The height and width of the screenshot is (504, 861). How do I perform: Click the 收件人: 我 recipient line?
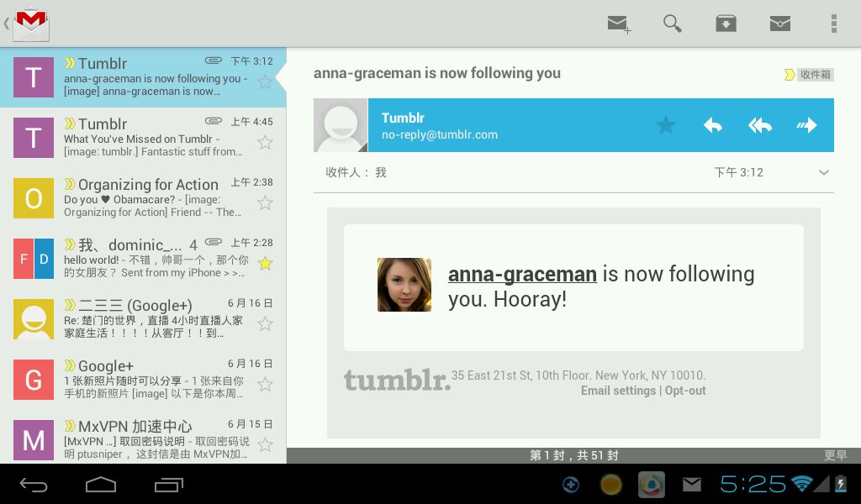pos(357,172)
